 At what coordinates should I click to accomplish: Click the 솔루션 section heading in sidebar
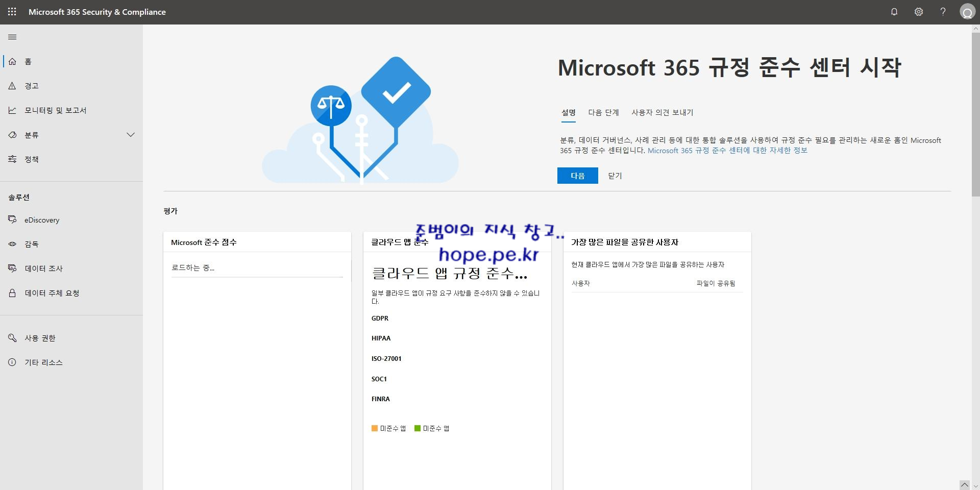pyautogui.click(x=19, y=197)
